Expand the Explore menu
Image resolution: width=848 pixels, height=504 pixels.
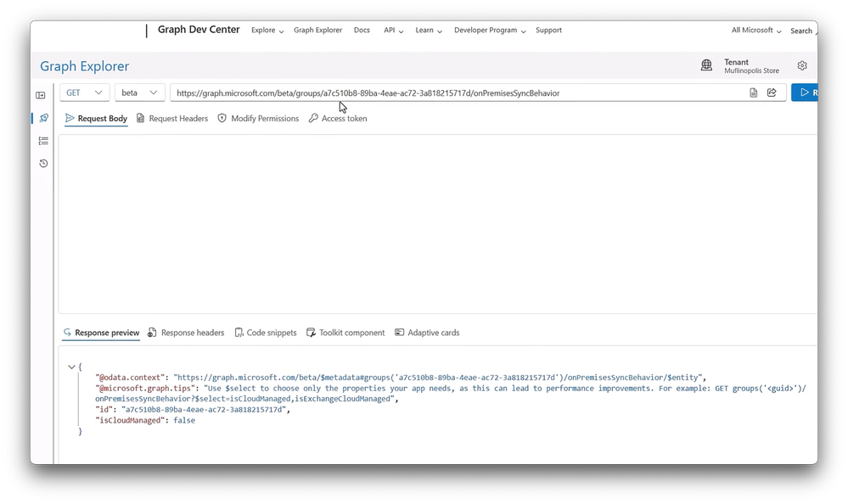point(267,31)
